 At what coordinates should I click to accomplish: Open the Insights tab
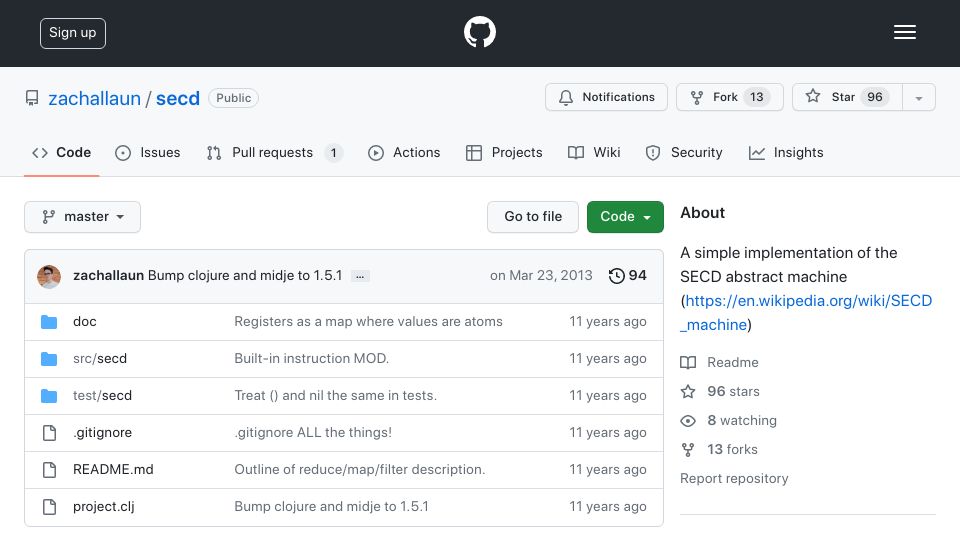(786, 152)
